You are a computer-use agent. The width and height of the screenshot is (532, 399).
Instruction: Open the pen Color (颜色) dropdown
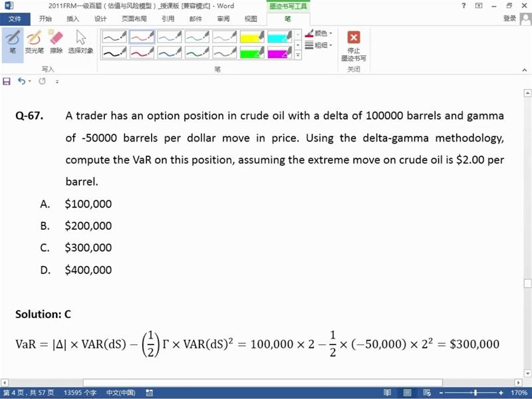(319, 33)
